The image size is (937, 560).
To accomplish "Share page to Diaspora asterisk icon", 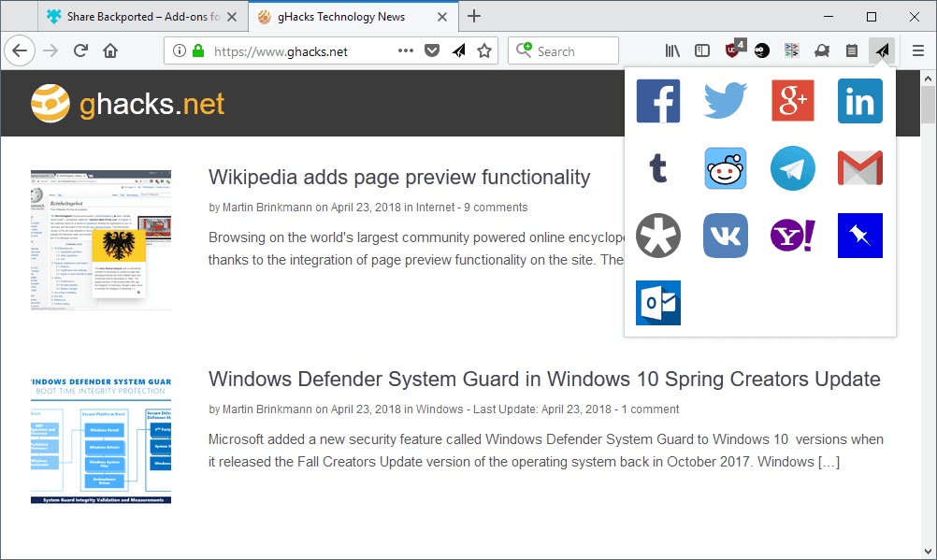I will point(658,236).
